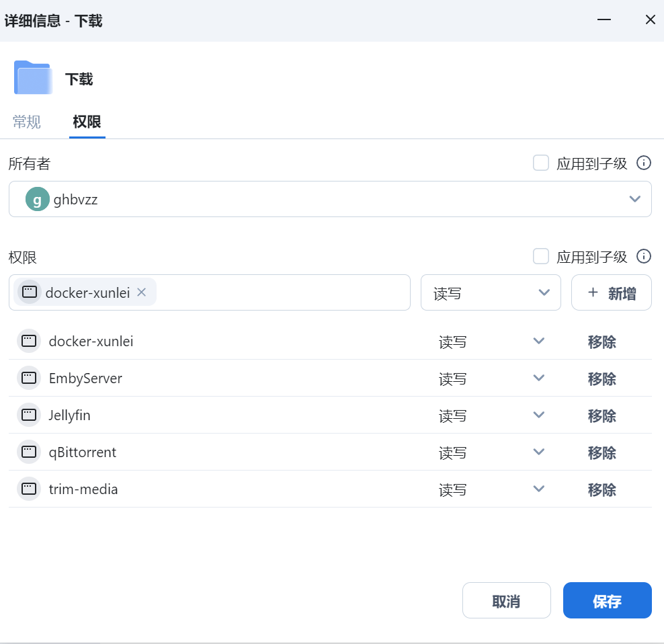Click the blue 下载 folder icon
Image resolution: width=664 pixels, height=644 pixels.
point(33,78)
